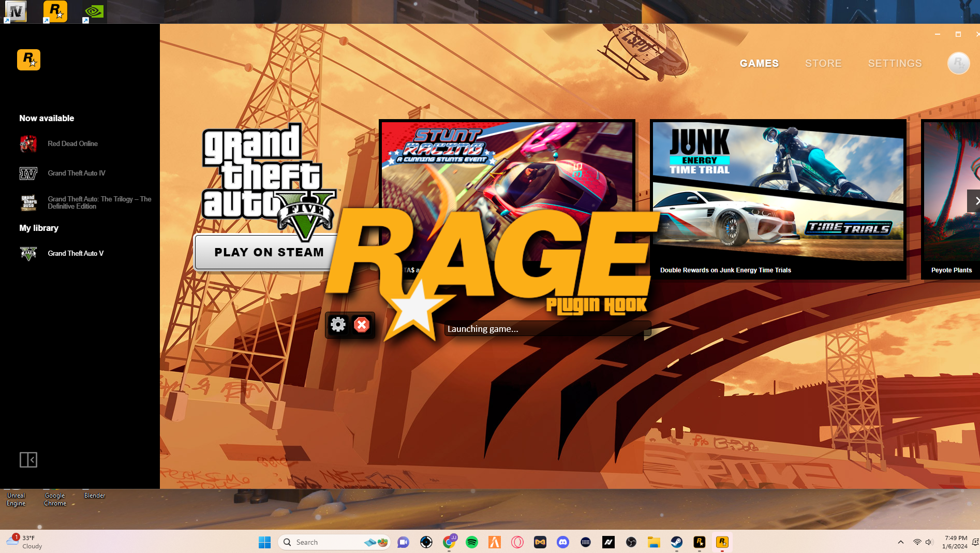980x553 pixels.
Task: Go to the Settings tab
Action: 895,63
